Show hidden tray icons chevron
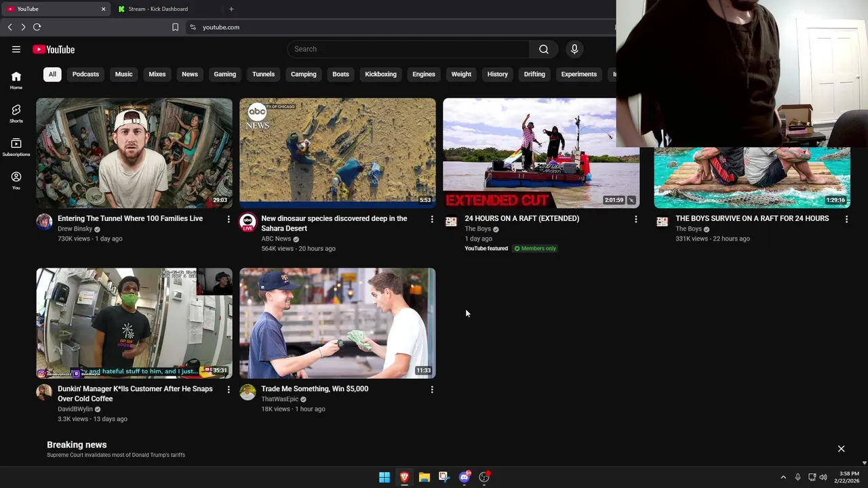The height and width of the screenshot is (488, 868). [x=783, y=477]
